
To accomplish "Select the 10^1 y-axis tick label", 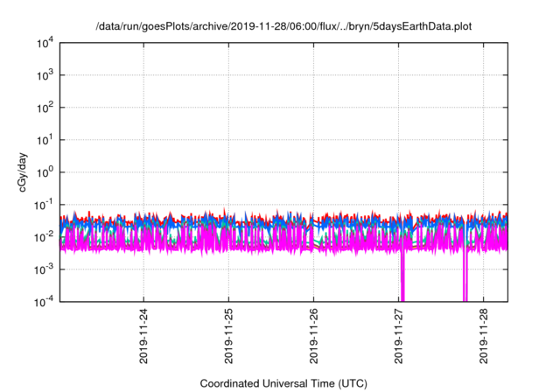I will point(44,140).
